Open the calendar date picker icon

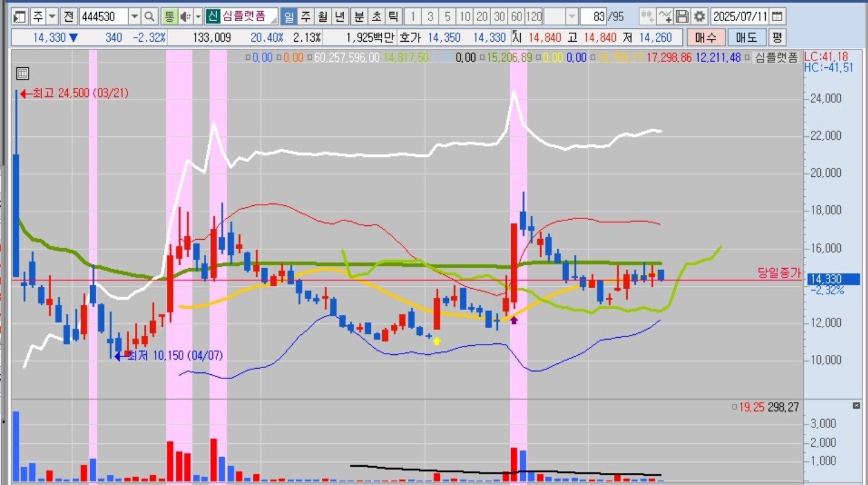pyautogui.click(x=777, y=16)
